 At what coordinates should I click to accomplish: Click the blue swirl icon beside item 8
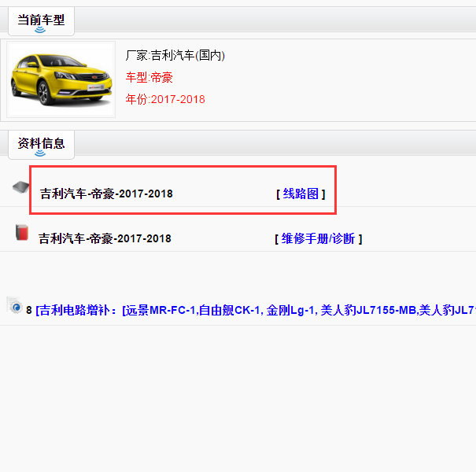click(14, 306)
